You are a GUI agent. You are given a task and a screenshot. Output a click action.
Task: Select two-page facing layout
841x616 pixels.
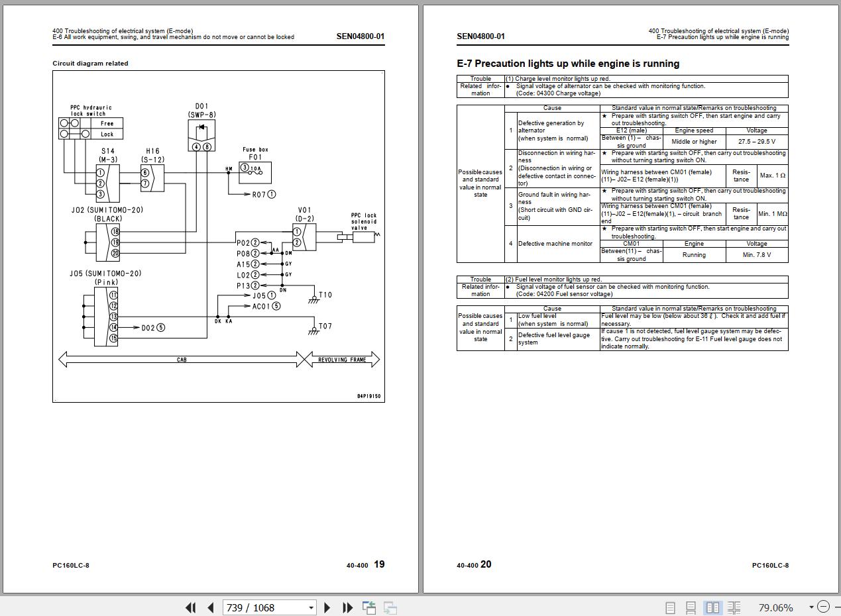coord(712,607)
